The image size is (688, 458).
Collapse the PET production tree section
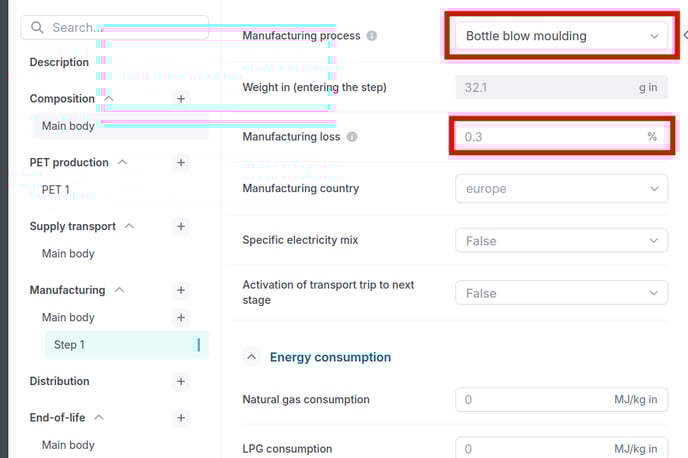123,162
